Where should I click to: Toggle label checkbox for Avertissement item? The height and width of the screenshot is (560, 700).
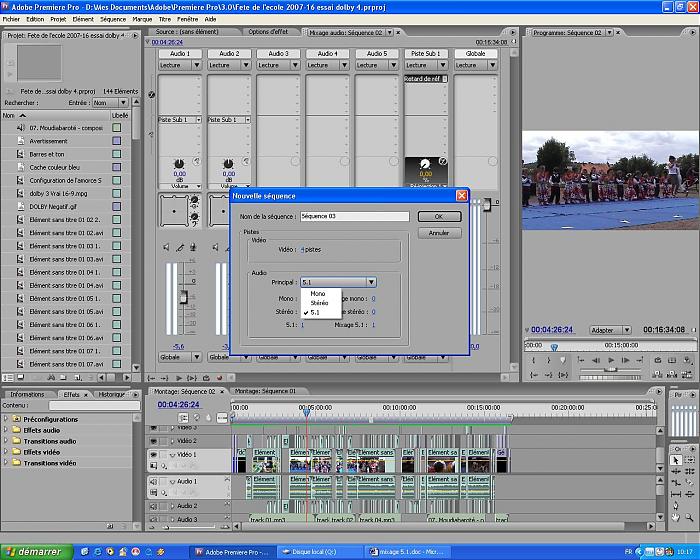click(x=117, y=141)
